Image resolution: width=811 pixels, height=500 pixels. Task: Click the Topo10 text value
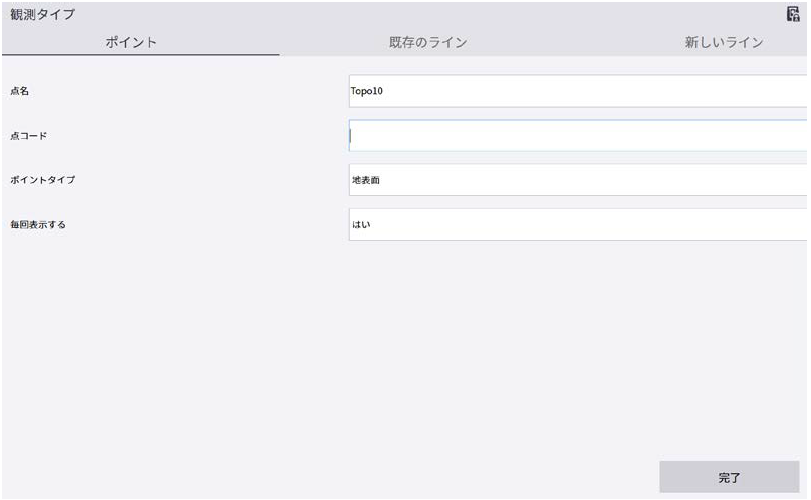367,91
